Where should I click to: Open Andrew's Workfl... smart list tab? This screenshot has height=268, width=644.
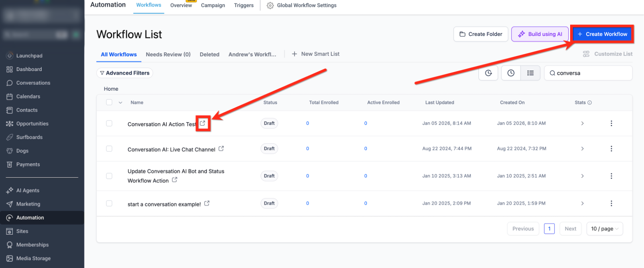point(252,54)
